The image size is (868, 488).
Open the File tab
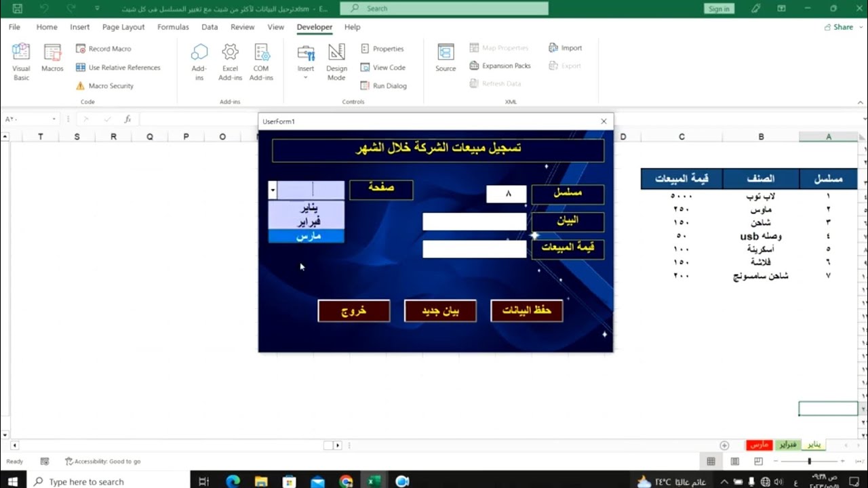14,27
